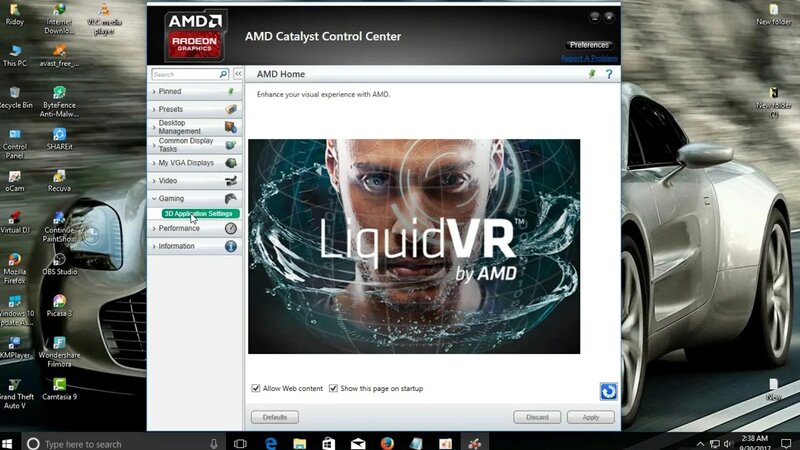Screen dimensions: 800x450
Task: Click the Presets icon in sidebar
Action: pos(231,109)
